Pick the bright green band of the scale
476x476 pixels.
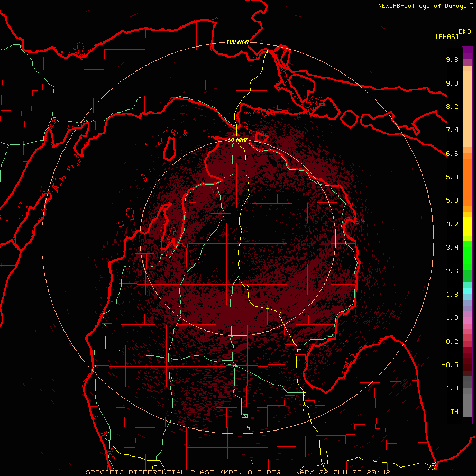[467, 255]
